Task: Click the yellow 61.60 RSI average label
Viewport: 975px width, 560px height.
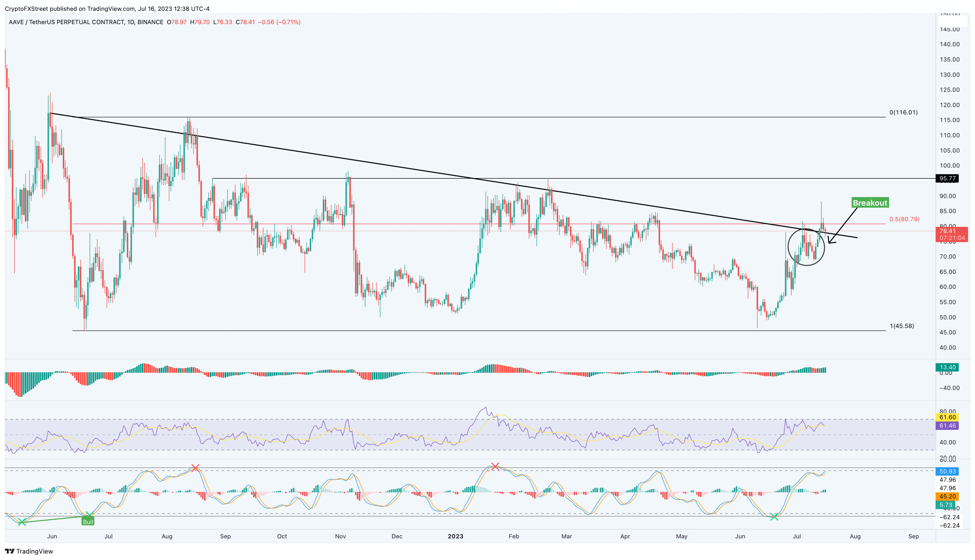Action: pyautogui.click(x=947, y=417)
